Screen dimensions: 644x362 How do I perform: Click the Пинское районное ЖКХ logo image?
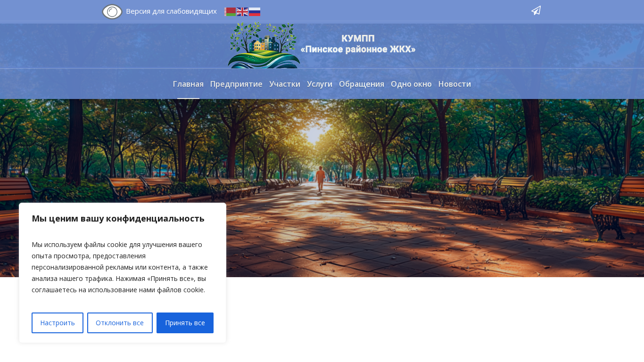(x=264, y=45)
